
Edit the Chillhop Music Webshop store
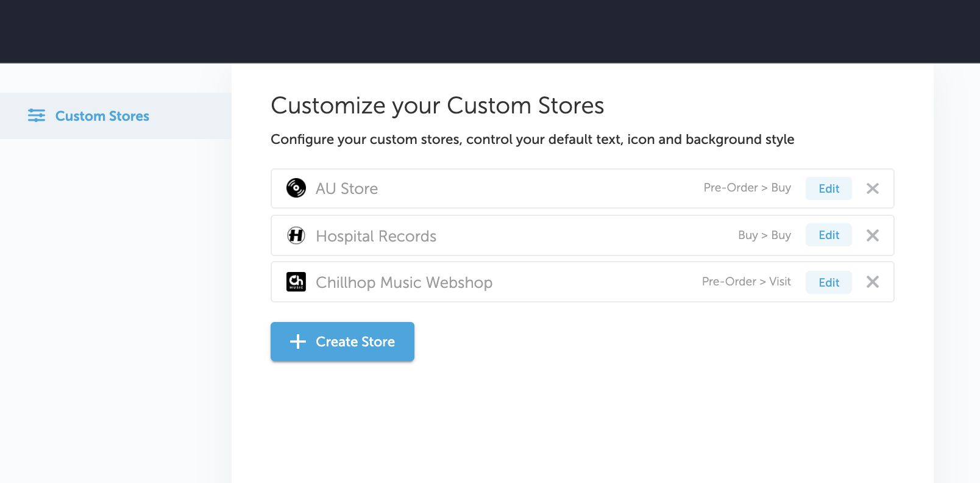[829, 282]
